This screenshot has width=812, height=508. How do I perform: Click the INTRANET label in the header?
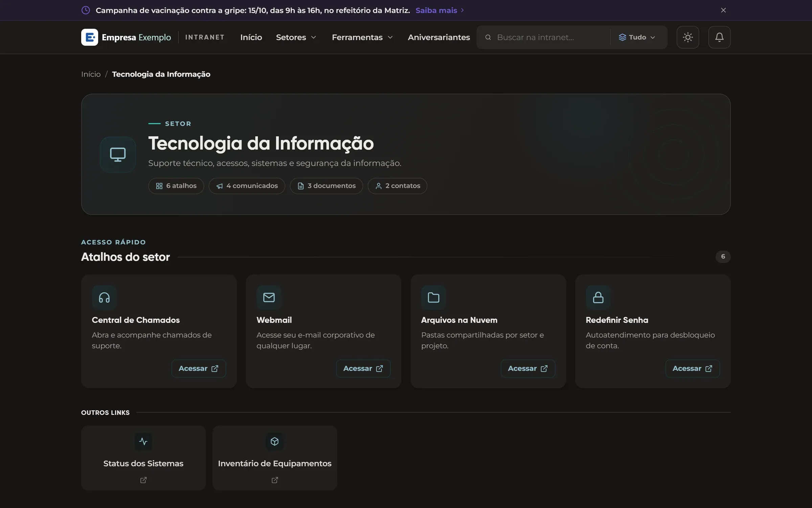coord(205,37)
